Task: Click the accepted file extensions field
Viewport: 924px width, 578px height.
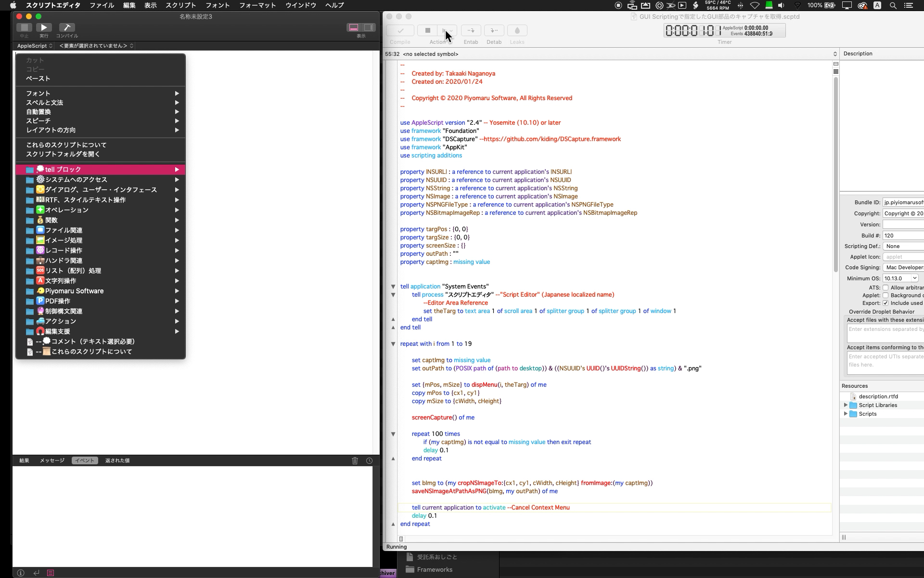Action: (885, 333)
